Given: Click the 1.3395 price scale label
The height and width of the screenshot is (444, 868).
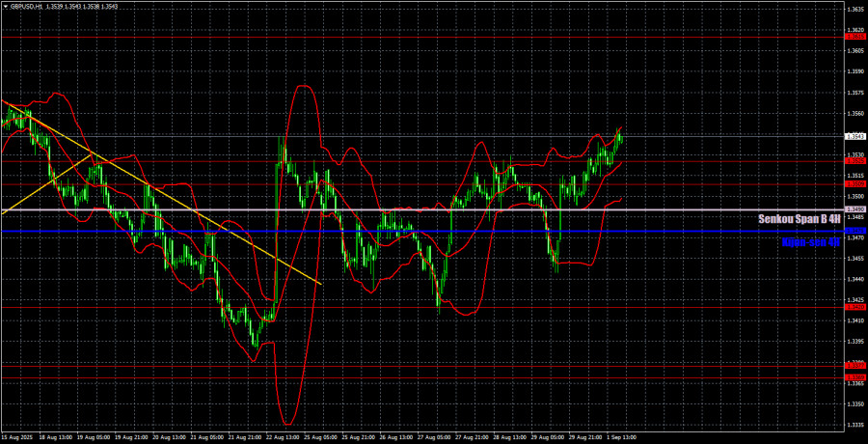Looking at the screenshot, I should [x=854, y=342].
